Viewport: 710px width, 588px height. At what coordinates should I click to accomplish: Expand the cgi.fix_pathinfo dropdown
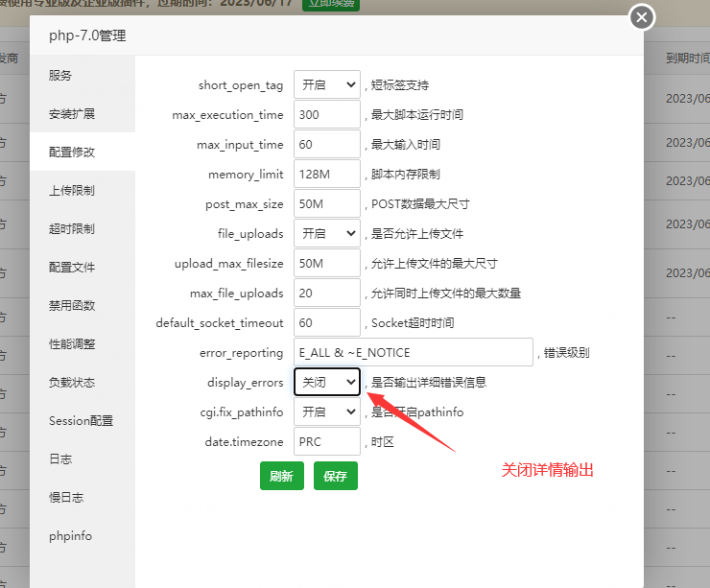[x=327, y=412]
